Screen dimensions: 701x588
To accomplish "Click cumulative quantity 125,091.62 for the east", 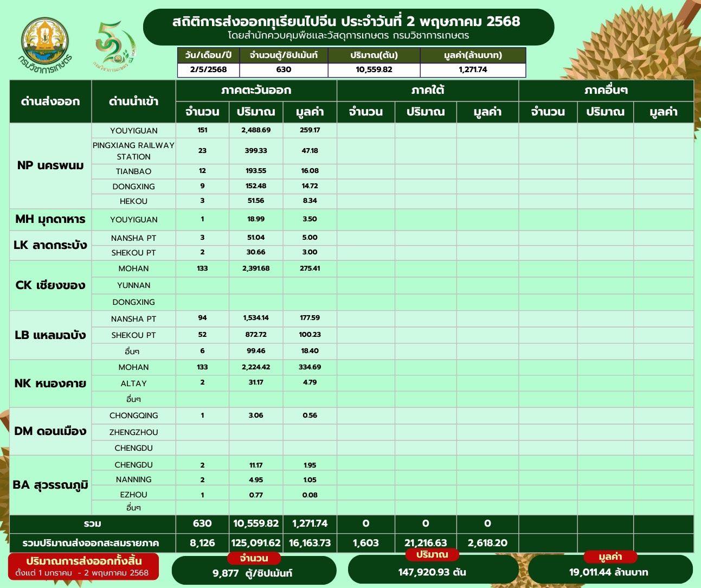I will pyautogui.click(x=256, y=543).
